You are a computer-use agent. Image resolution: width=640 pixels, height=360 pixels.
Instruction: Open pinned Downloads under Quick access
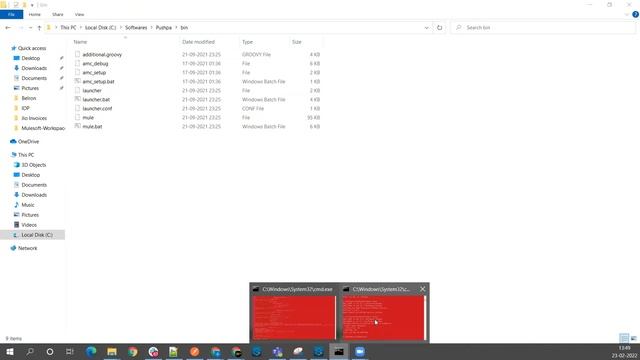pos(34,68)
